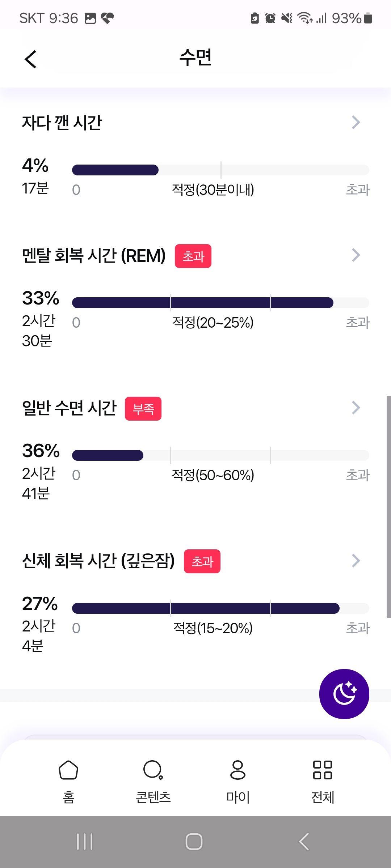
Task: Expand 일반 수면 시간 chevron
Action: point(356,408)
